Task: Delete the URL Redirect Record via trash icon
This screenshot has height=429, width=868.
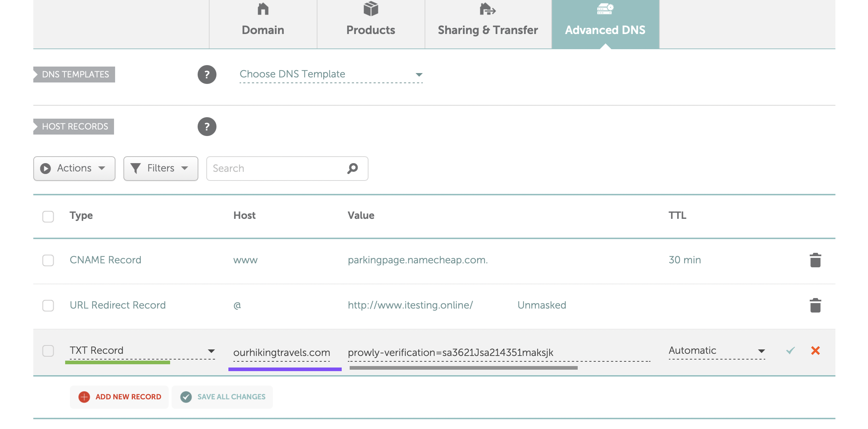Action: tap(815, 305)
